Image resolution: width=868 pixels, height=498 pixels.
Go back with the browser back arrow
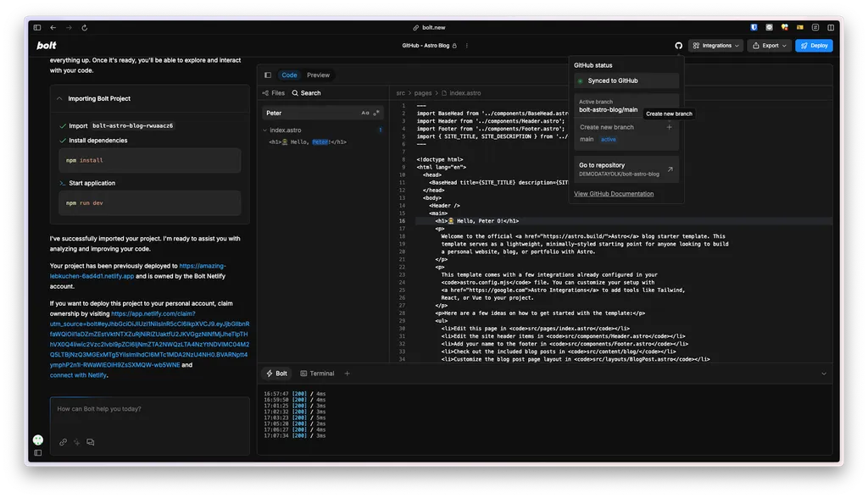[53, 28]
